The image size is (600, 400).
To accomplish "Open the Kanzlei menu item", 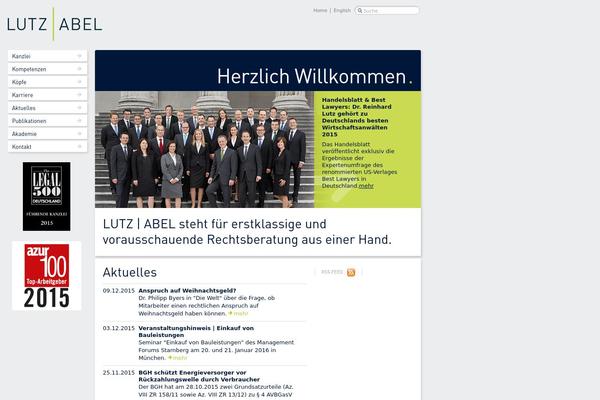I will click(47, 56).
